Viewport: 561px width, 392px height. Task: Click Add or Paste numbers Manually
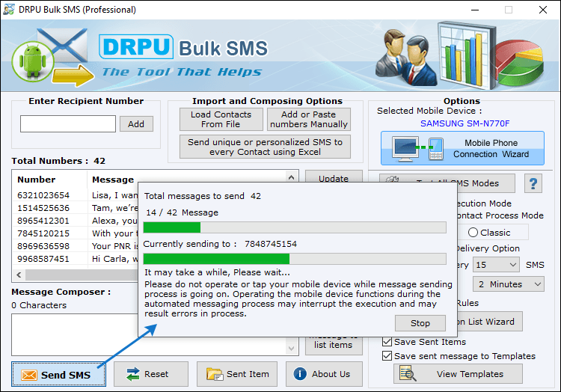tap(309, 119)
